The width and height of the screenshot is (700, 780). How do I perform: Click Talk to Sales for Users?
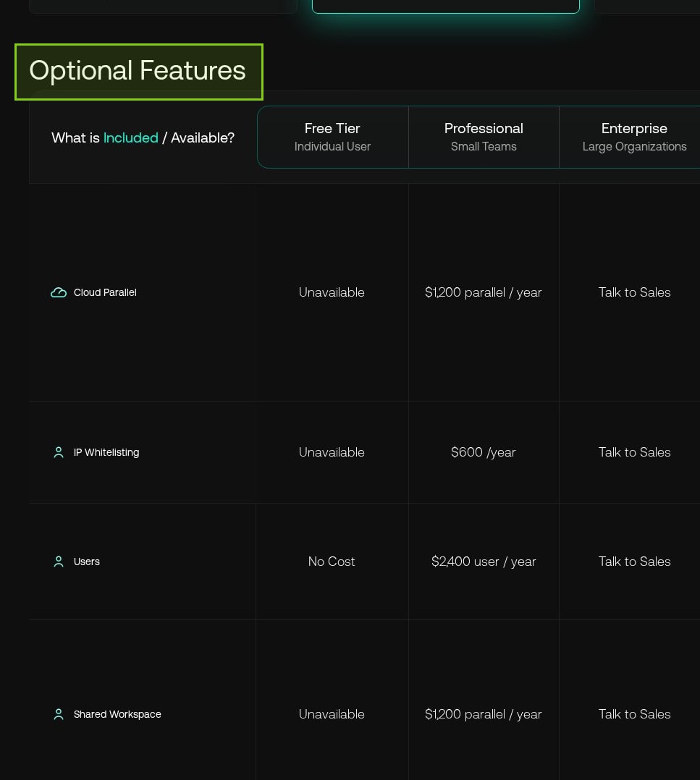634,561
